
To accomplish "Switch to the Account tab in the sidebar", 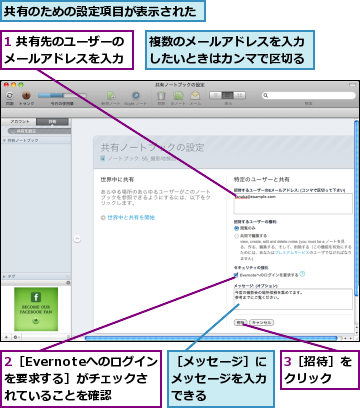I will click(20, 122).
